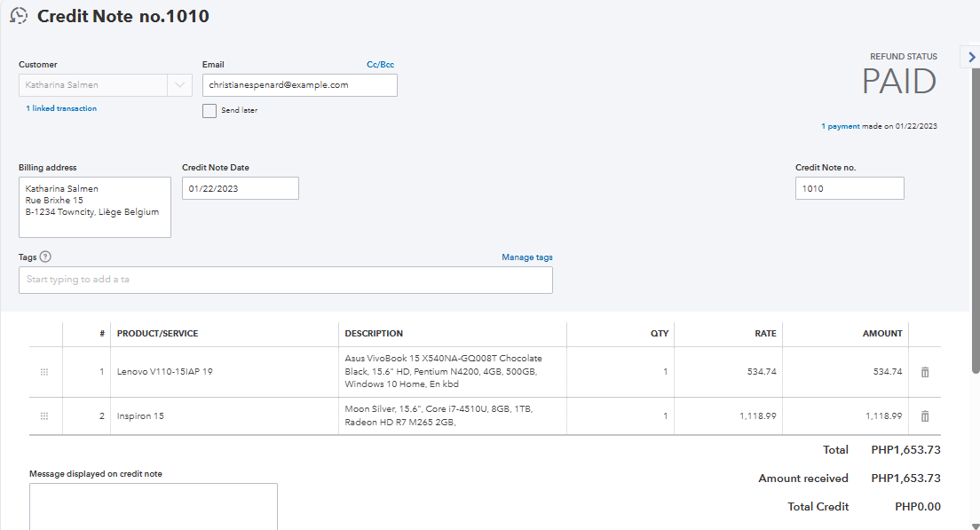Enable the Send later checkbox
Screen dimensions: 980x530
209,111
